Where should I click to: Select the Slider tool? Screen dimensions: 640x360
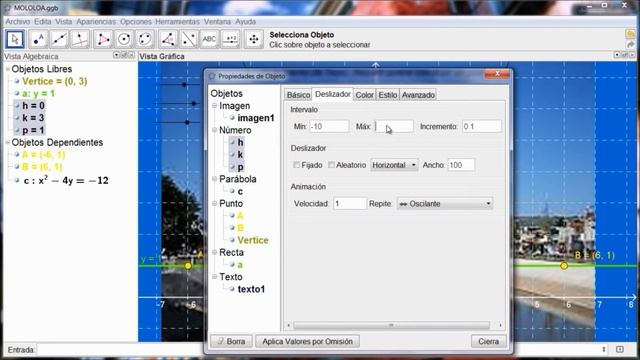click(231, 39)
